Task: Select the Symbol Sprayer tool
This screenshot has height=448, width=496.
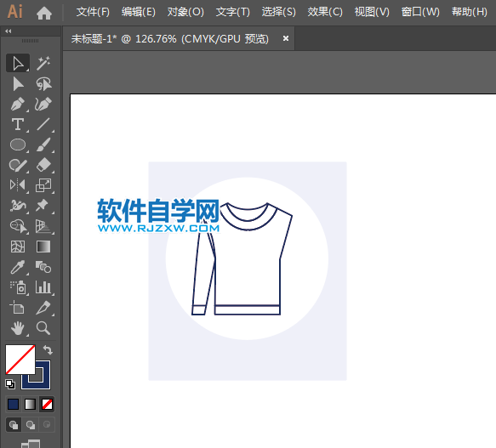Action: (18, 287)
